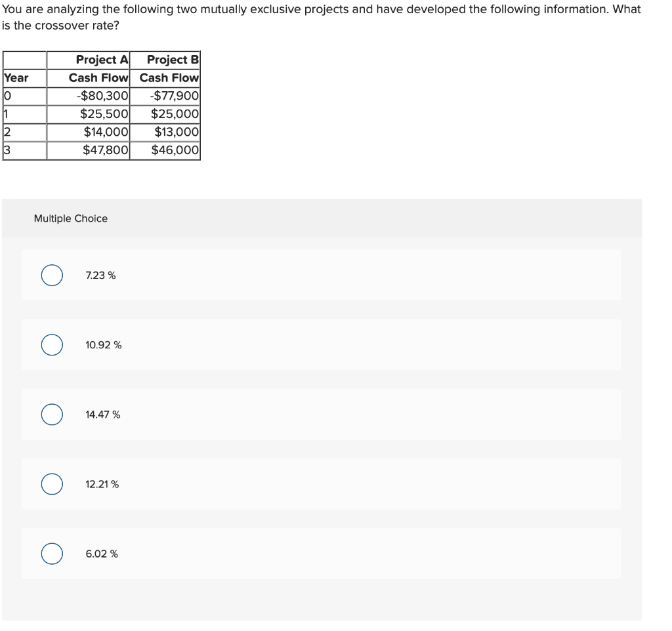Select the 10.92 % answer option
This screenshot has width=672, height=631.
(52, 345)
